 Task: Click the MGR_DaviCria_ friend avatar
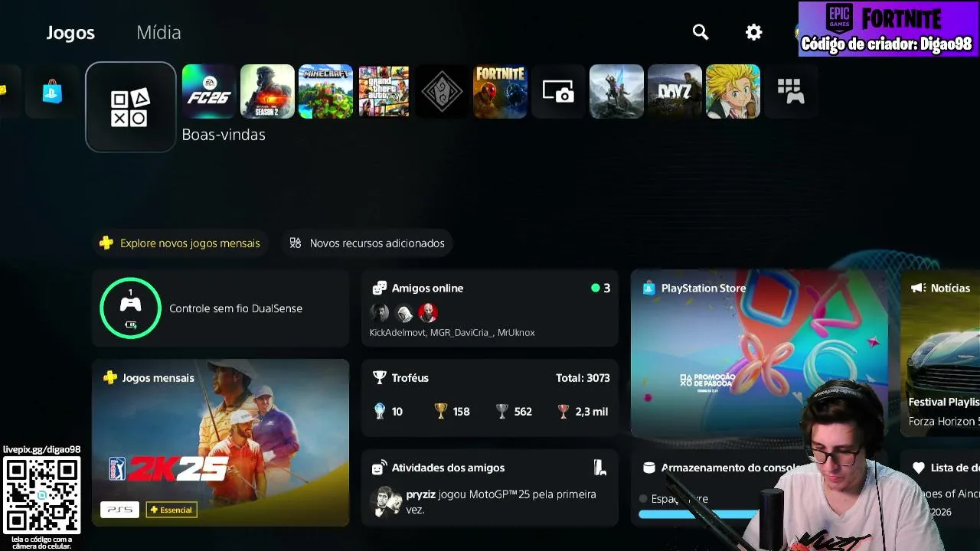403,312
